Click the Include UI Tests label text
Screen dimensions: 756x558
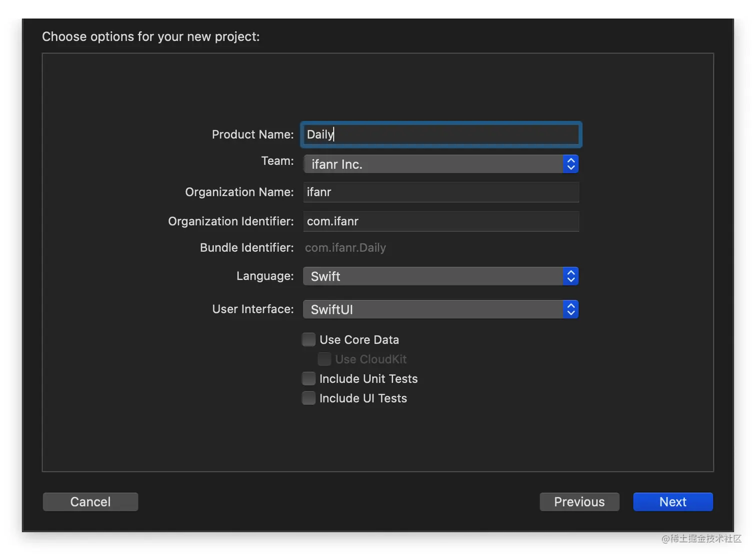[x=363, y=398]
